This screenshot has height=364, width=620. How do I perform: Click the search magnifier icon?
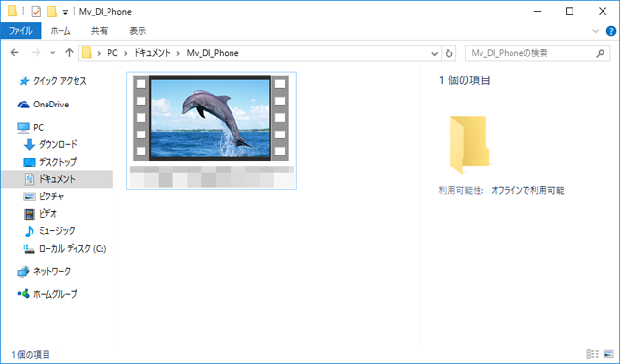point(601,53)
